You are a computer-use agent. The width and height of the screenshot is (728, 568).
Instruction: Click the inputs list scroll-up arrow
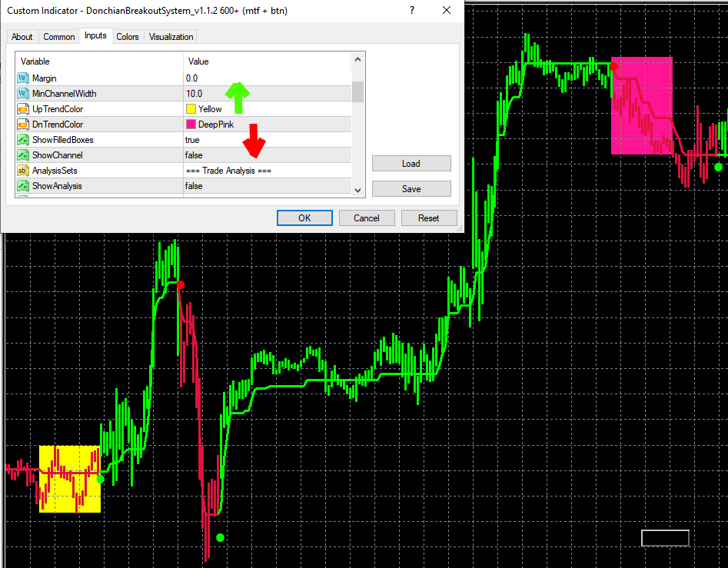(x=357, y=59)
